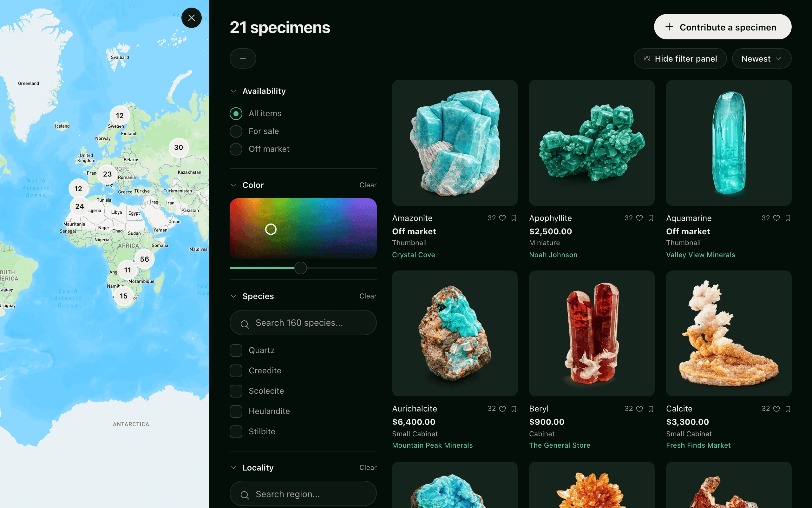The height and width of the screenshot is (508, 812).
Task: Close the map panel with the X button
Action: point(191,18)
